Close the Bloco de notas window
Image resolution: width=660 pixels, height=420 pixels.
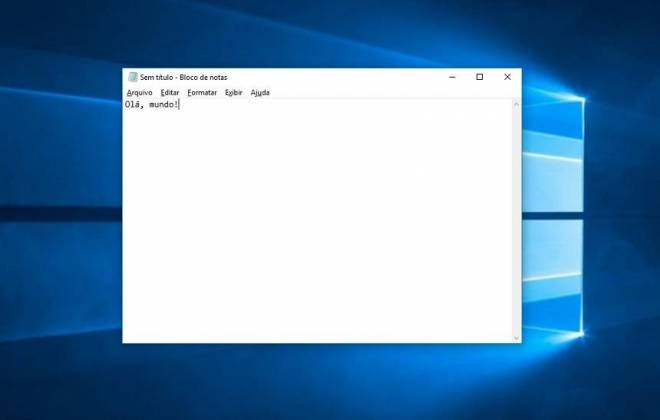click(507, 77)
